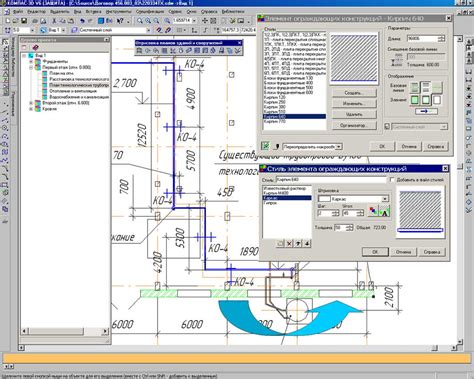The width and height of the screenshot is (474, 379).
Task: Click the Print icon in main toolbar
Action: coord(35,21)
